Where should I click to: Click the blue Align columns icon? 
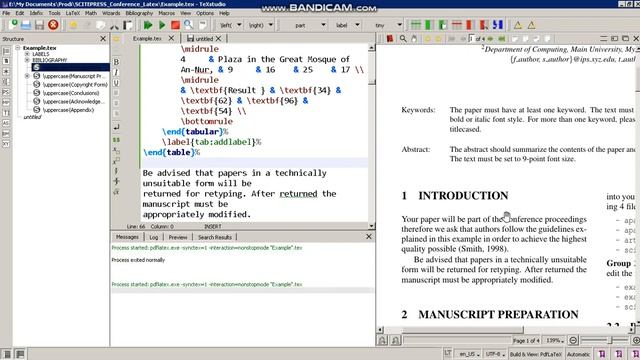tap(498, 25)
